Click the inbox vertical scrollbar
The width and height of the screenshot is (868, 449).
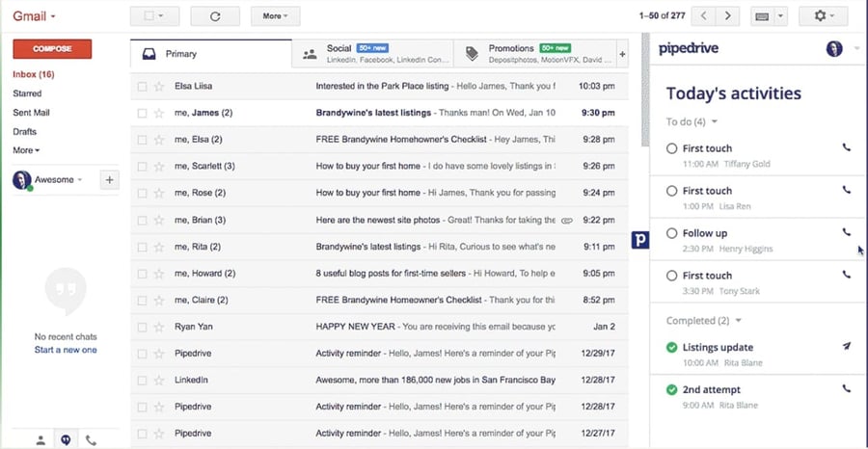pyautogui.click(x=645, y=89)
